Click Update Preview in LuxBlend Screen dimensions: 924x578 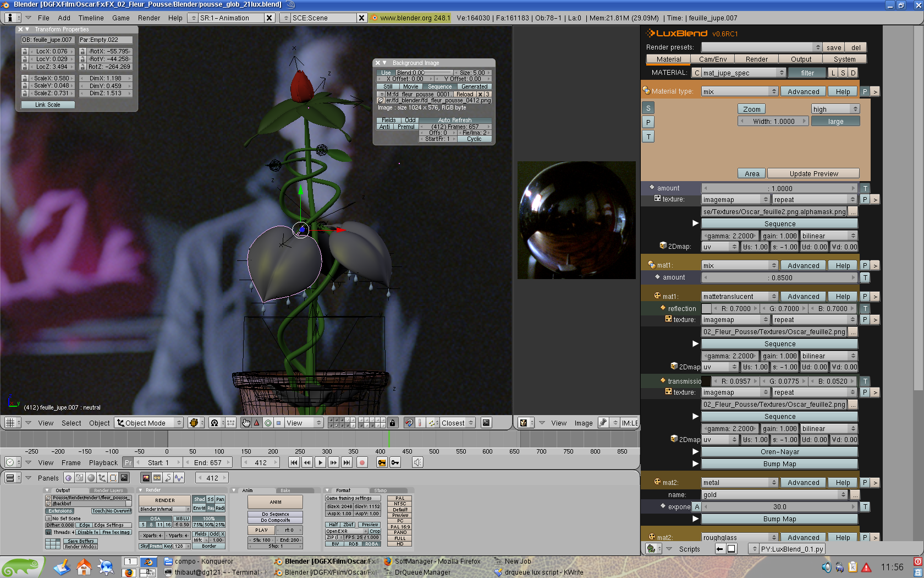pyautogui.click(x=813, y=173)
